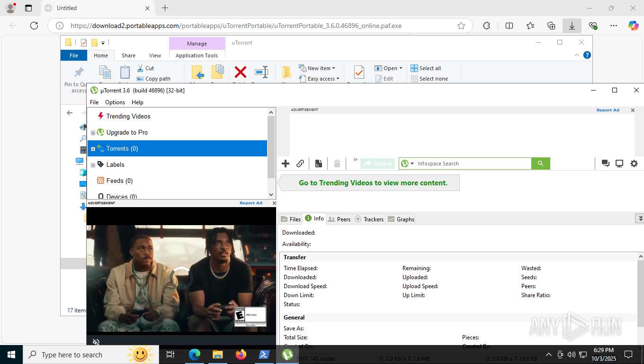
Task: Click the Edge browser refresh icon
Action: pos(34,26)
